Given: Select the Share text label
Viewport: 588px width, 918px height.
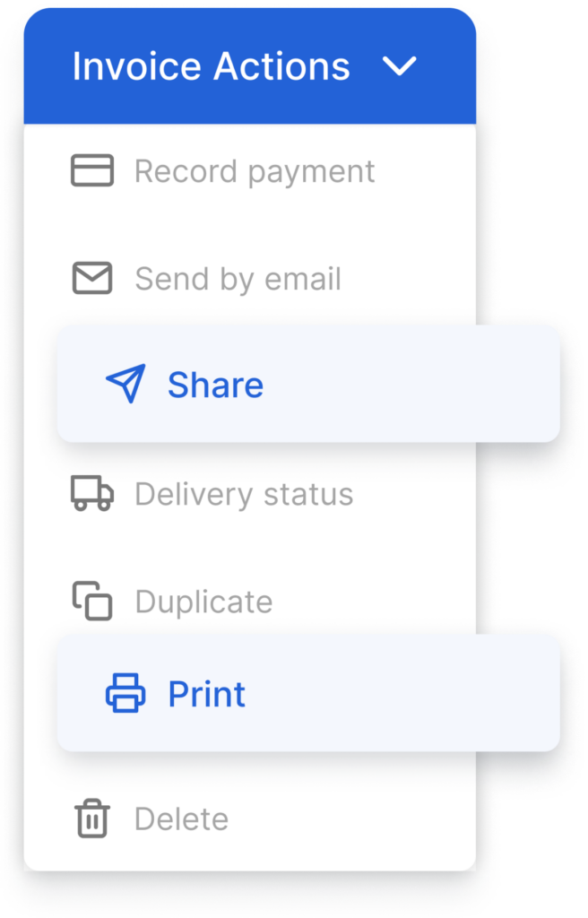Looking at the screenshot, I should pyautogui.click(x=215, y=385).
